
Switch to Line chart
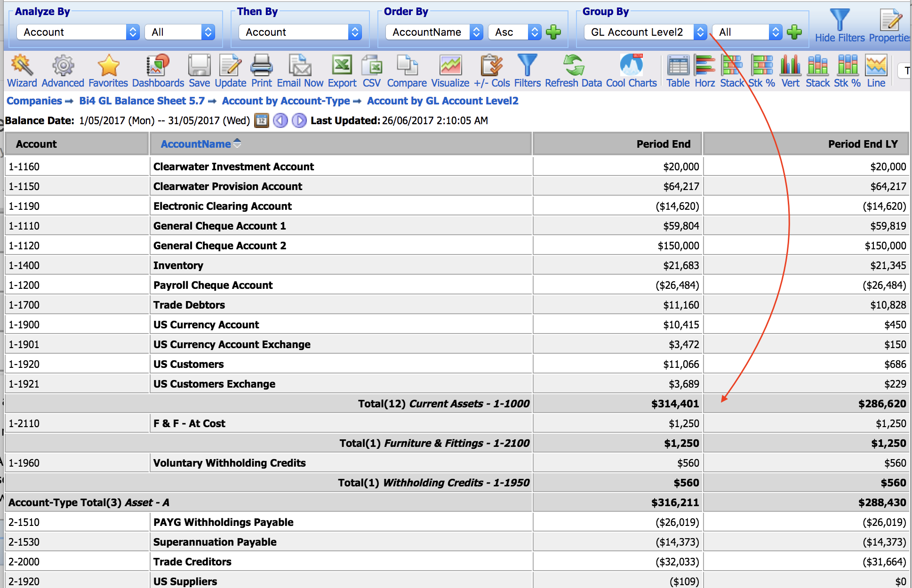(x=876, y=71)
